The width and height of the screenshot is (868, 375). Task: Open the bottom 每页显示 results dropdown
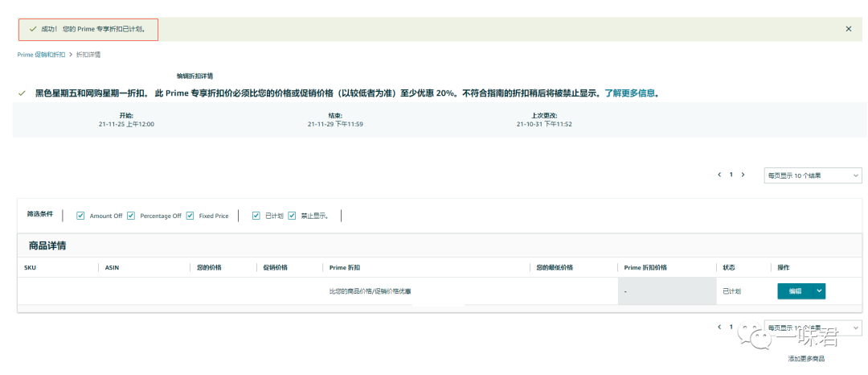[x=813, y=328]
